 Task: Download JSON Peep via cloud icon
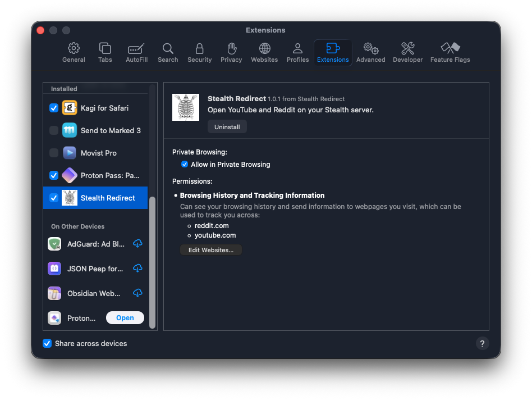click(137, 268)
